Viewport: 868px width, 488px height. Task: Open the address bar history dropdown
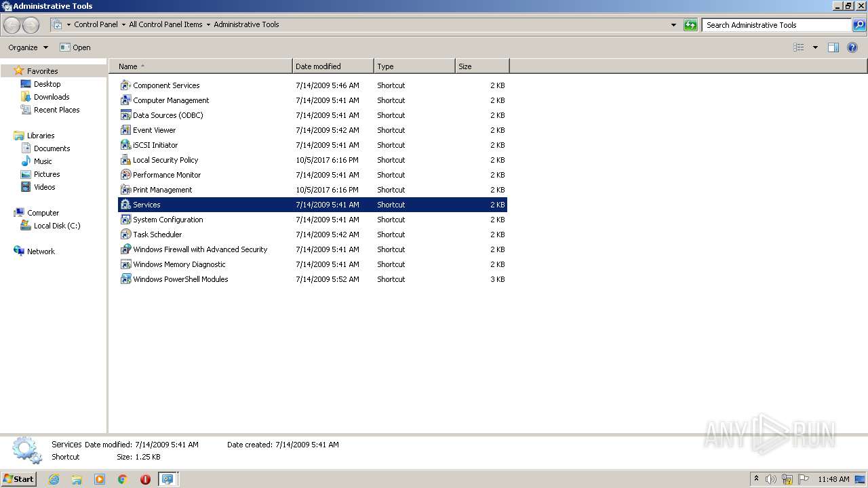[673, 25]
